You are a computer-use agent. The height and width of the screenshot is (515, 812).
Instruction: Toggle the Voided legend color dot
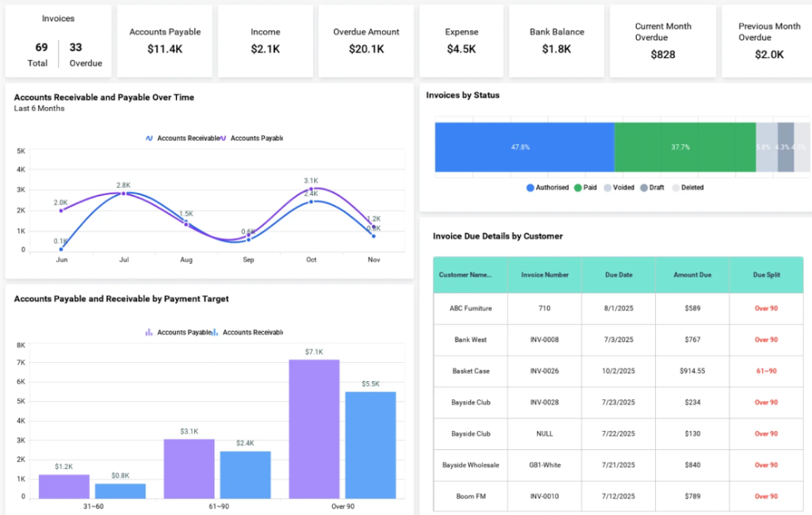pos(607,188)
